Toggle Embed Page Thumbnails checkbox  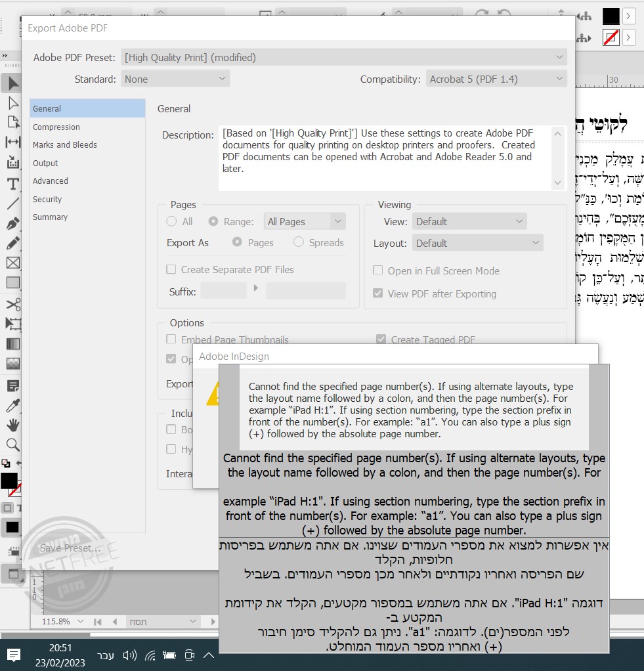(x=171, y=339)
